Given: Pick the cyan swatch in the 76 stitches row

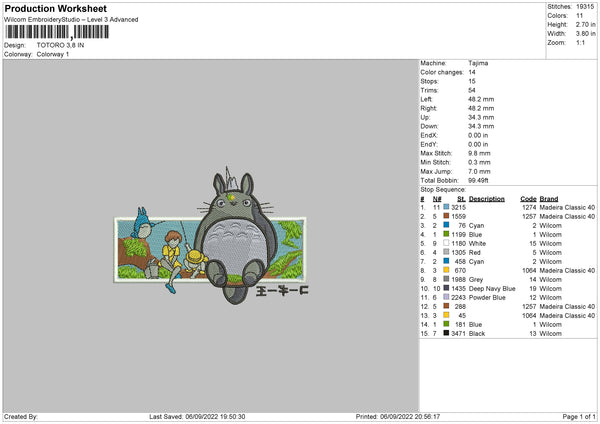Looking at the screenshot, I should click(446, 225).
